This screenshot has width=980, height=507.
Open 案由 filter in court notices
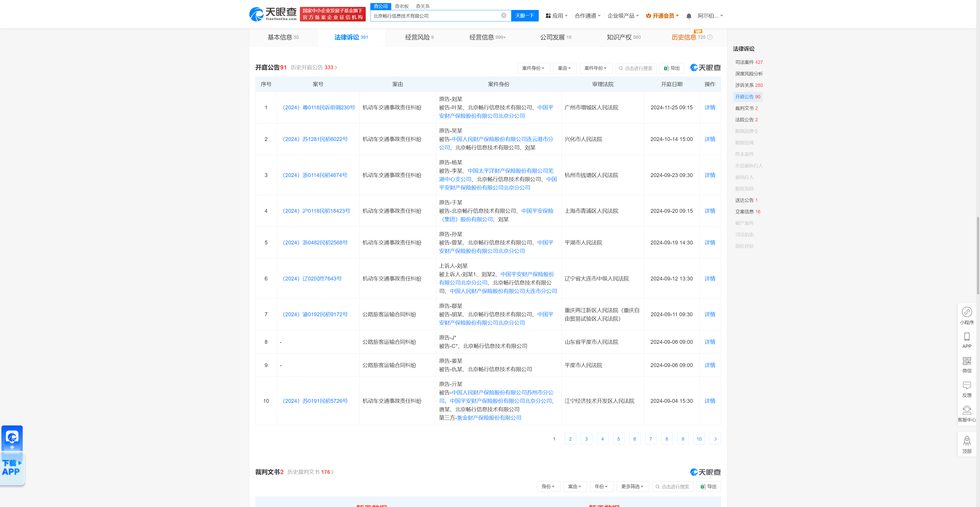pyautogui.click(x=565, y=68)
